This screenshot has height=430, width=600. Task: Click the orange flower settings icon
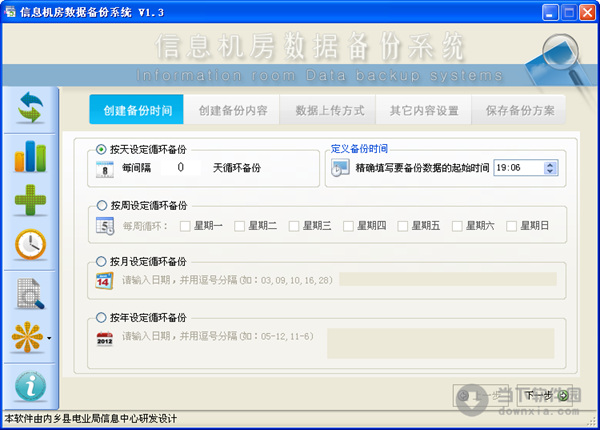point(26,337)
